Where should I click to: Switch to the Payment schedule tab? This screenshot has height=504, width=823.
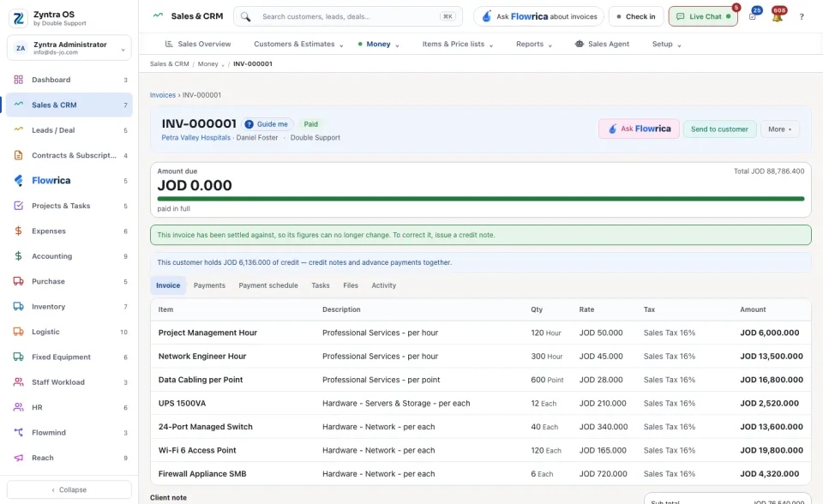point(268,285)
